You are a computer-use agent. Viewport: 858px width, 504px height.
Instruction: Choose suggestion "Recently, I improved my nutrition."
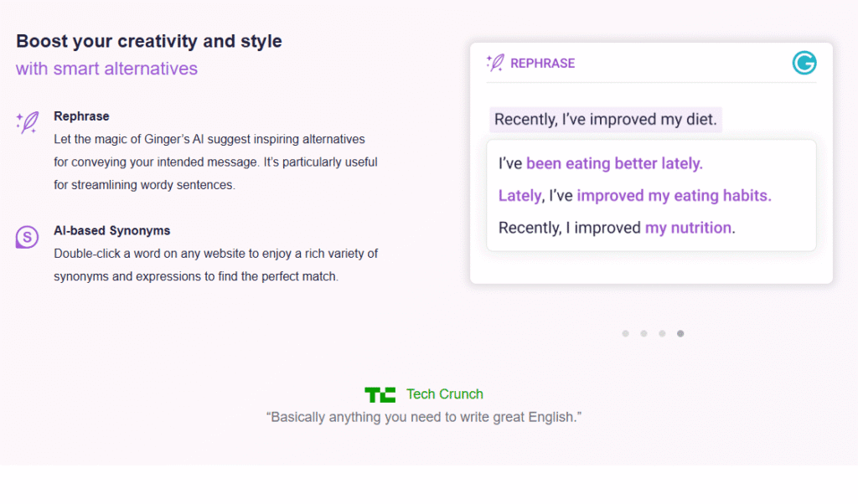coord(617,228)
